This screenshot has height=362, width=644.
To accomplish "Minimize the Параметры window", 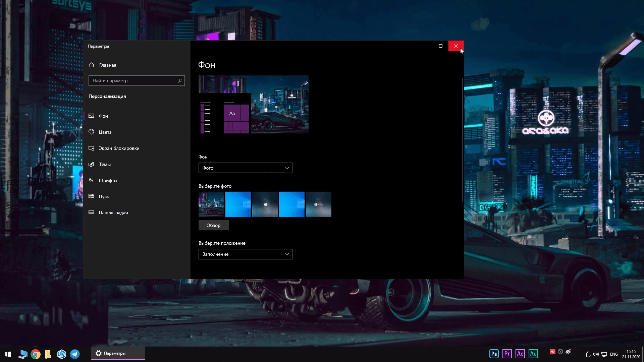I will [x=425, y=46].
